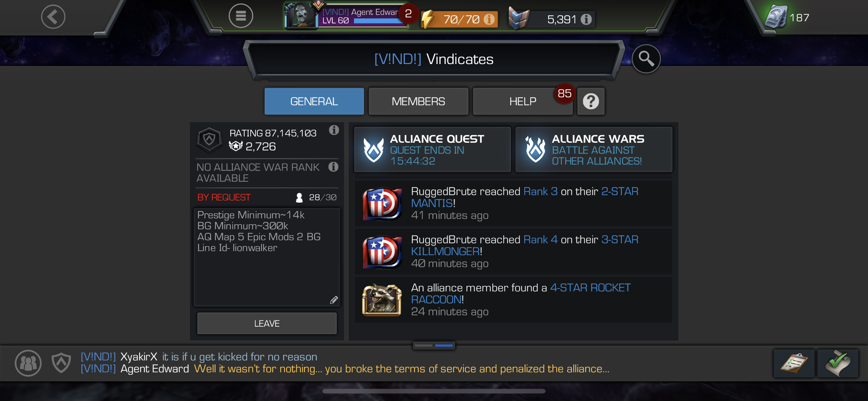The width and height of the screenshot is (868, 401).
Task: View info about alliance rating
Action: (x=334, y=130)
